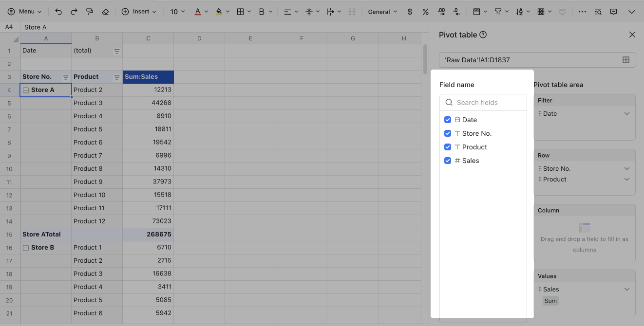
Task: Open the Menu button
Action: pyautogui.click(x=24, y=11)
